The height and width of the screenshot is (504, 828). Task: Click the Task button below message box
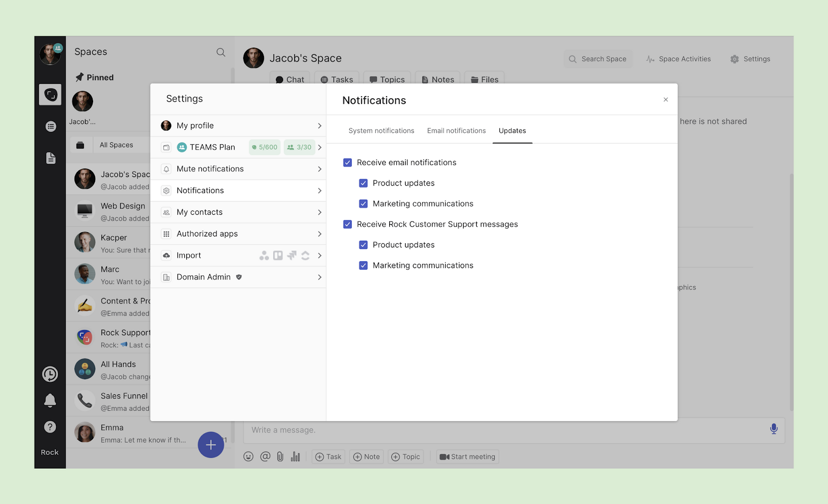tap(329, 457)
